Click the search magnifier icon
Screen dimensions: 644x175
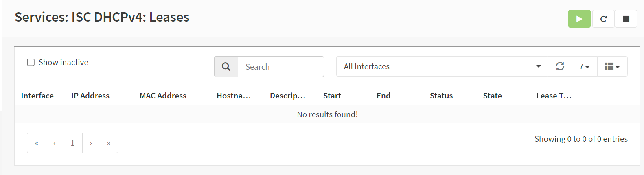(x=226, y=67)
